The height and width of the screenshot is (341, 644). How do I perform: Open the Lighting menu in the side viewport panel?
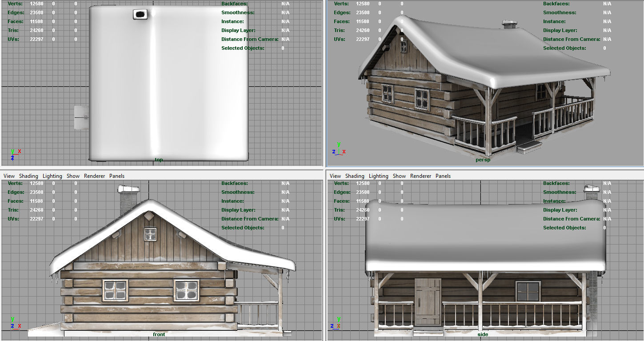coord(378,176)
